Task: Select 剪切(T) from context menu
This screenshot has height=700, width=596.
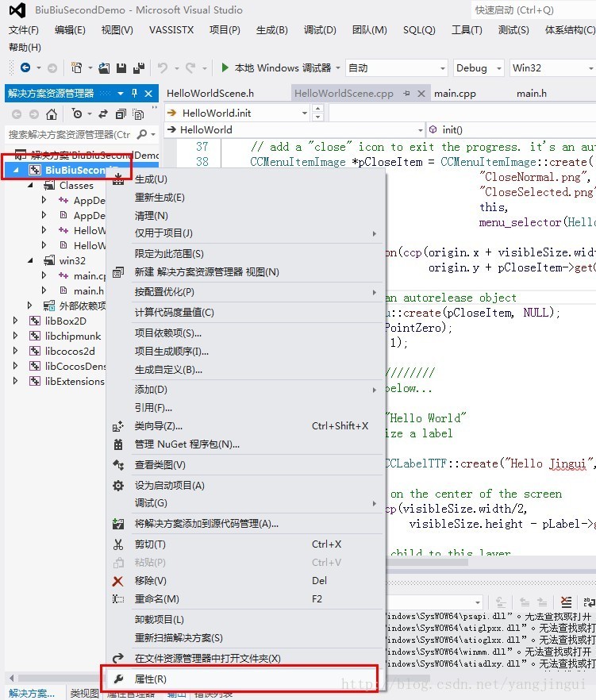Action: (245, 544)
